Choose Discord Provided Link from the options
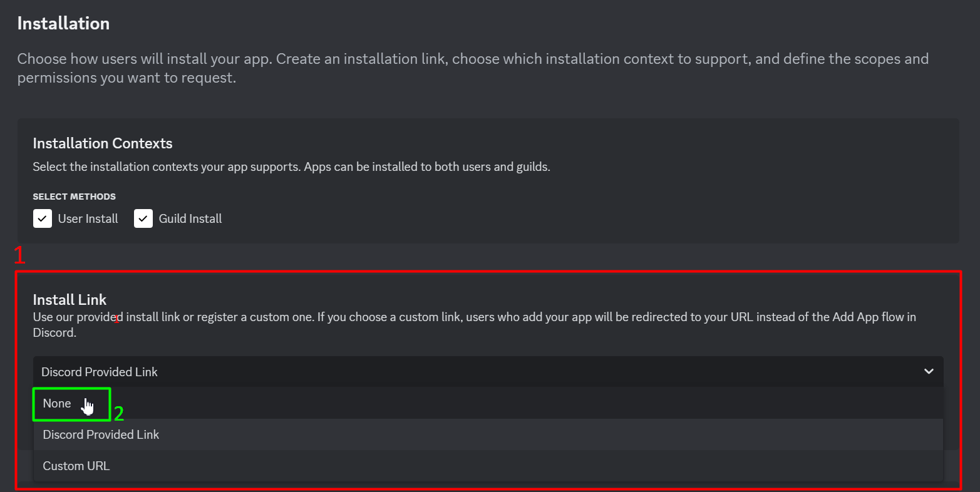 coord(100,434)
